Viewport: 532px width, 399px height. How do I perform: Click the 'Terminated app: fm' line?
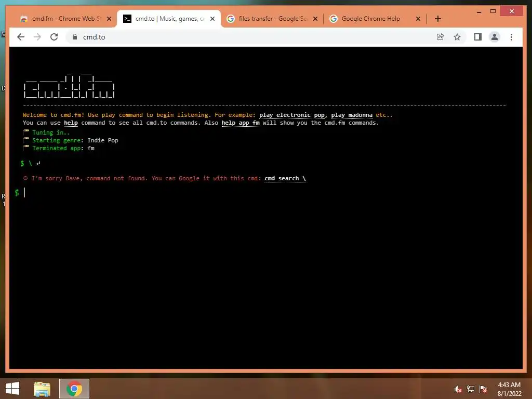(59, 148)
